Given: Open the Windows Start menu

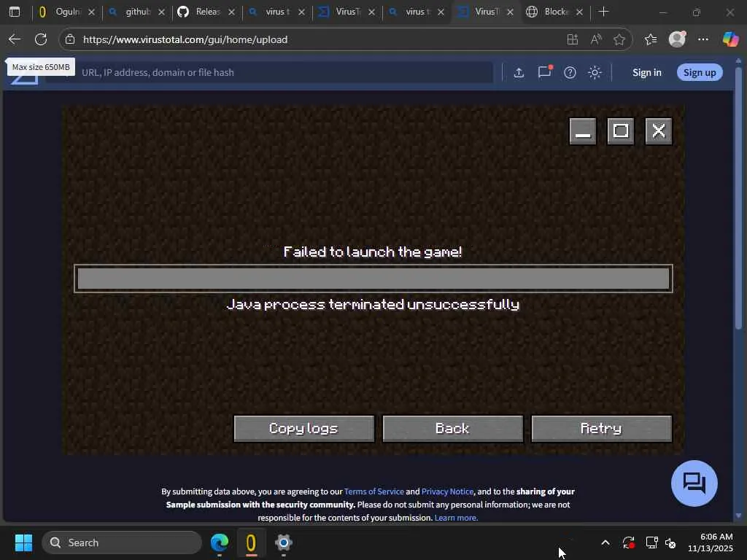Looking at the screenshot, I should coord(23,542).
